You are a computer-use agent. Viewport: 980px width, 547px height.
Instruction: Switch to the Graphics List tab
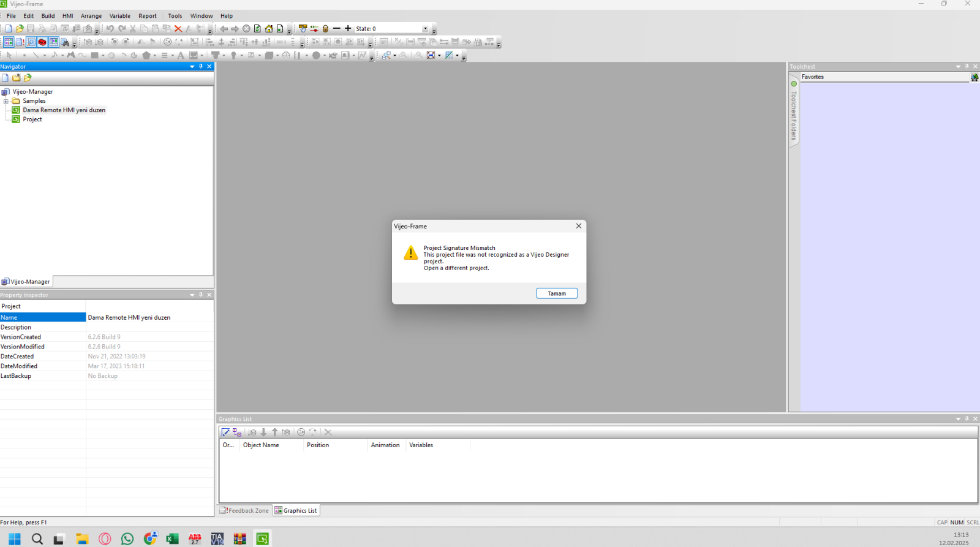pyautogui.click(x=296, y=511)
